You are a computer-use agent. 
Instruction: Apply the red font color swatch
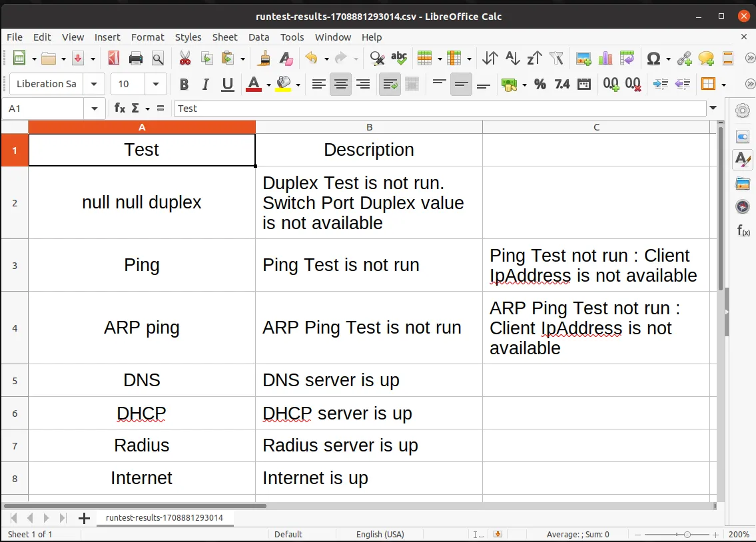point(254,85)
